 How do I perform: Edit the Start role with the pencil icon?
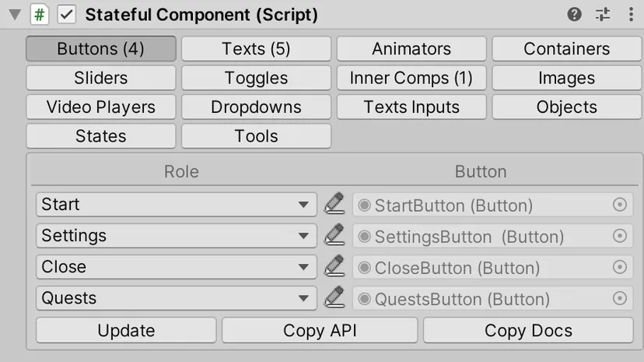pyautogui.click(x=334, y=204)
